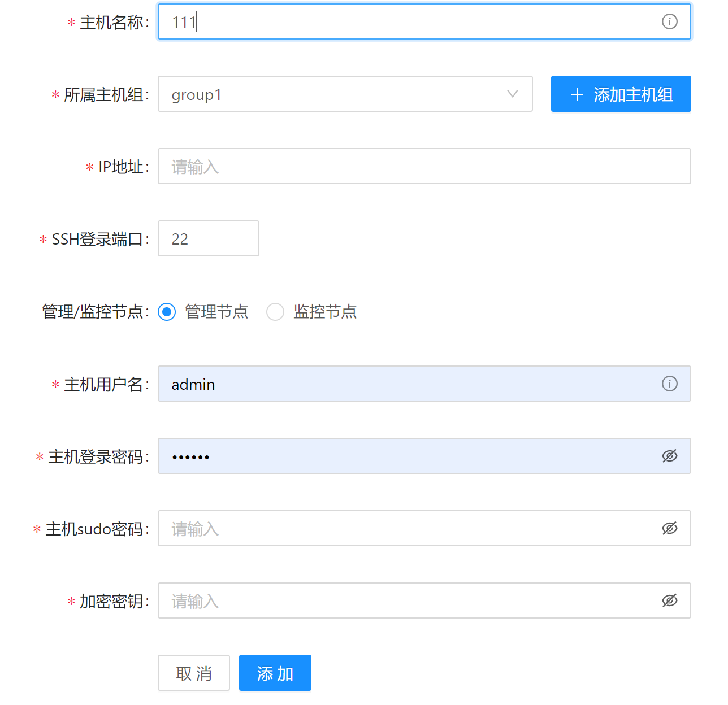This screenshot has height=705, width=728.
Task: Click the plus icon on 添加主机组
Action: [x=577, y=94]
